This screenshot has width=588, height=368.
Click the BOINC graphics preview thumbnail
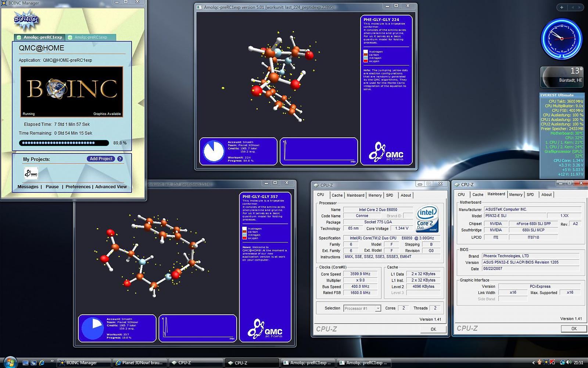pos(72,92)
